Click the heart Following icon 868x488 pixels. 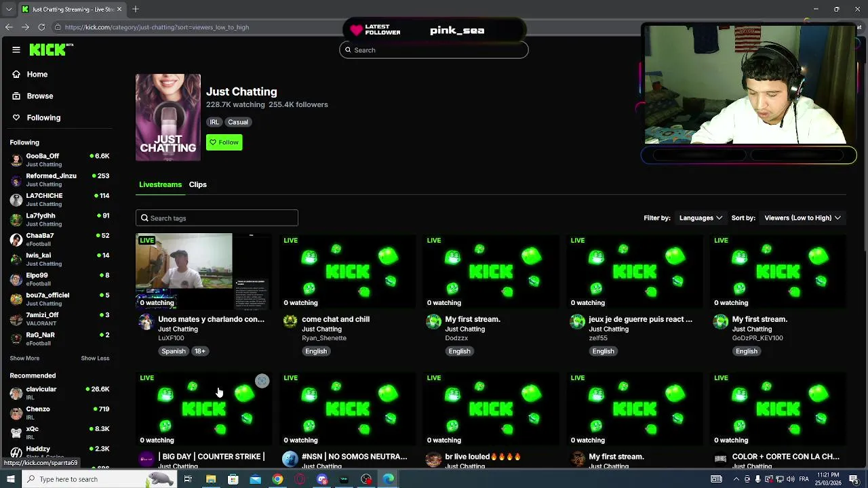16,118
